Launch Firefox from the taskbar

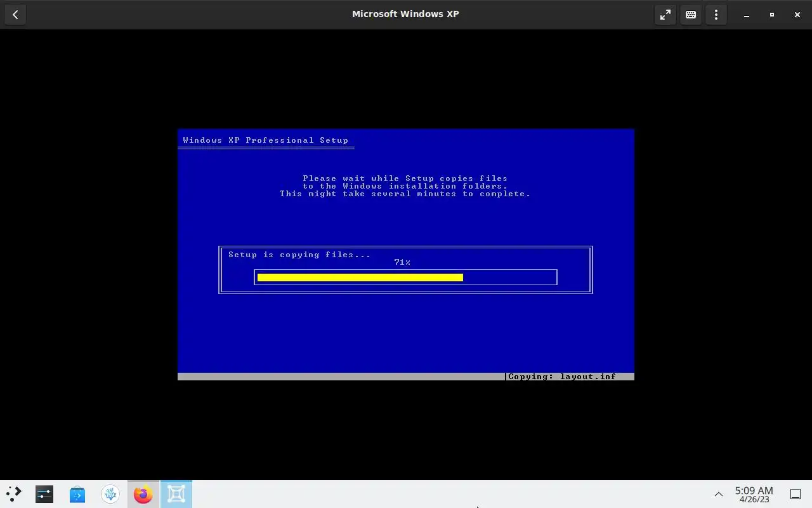pos(143,494)
